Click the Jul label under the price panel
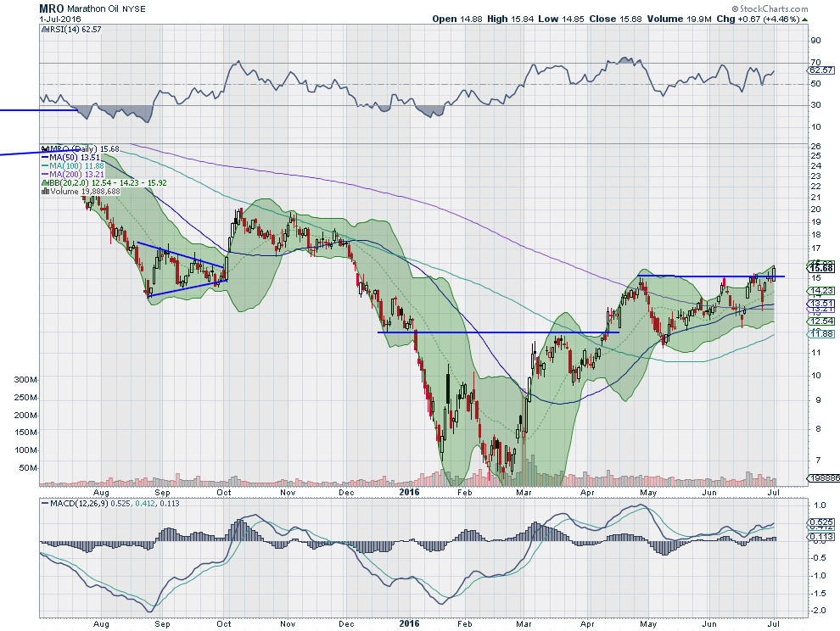The image size is (840, 631). pyautogui.click(x=773, y=492)
